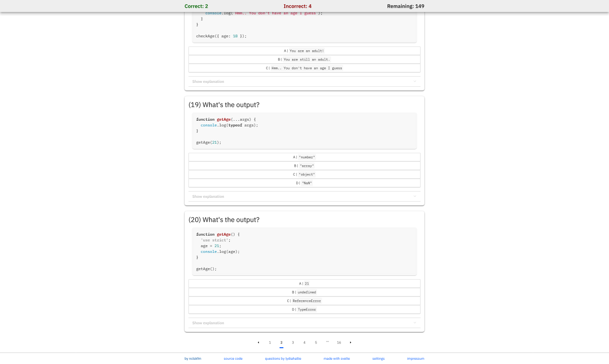
Task: Show explanation for question 20
Action: pyautogui.click(x=304, y=323)
